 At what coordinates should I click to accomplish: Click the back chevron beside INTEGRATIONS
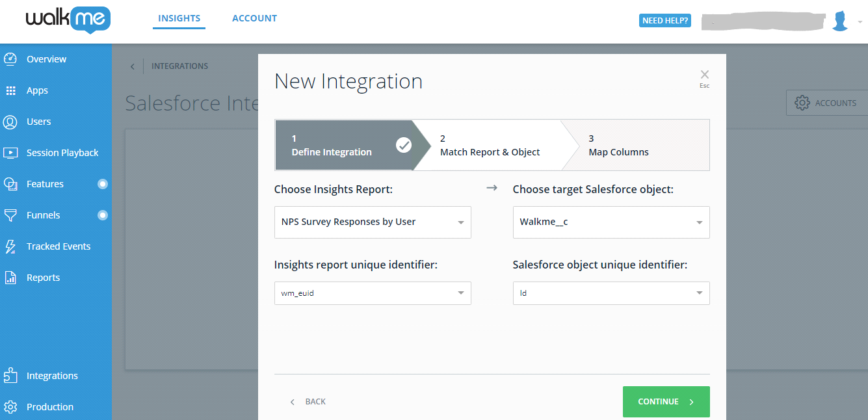coord(133,66)
